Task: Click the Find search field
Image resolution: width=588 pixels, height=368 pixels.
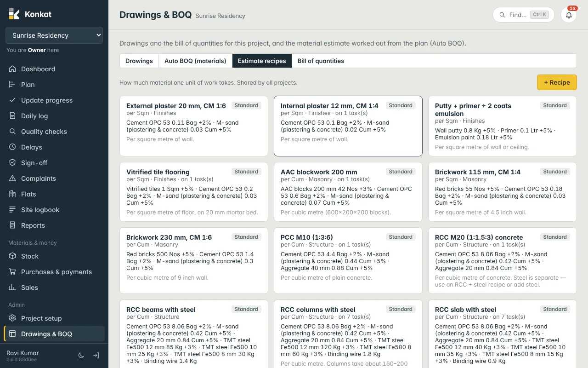Action: pyautogui.click(x=524, y=15)
